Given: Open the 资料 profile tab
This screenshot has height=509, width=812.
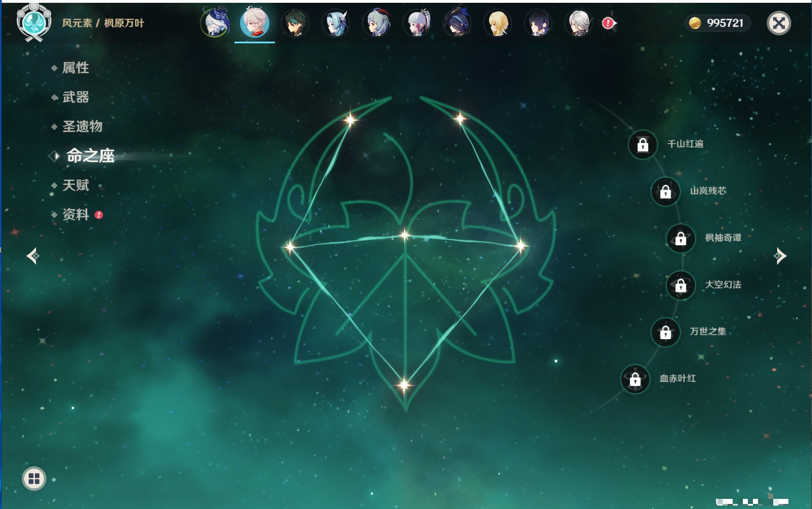Looking at the screenshot, I should click(x=75, y=214).
